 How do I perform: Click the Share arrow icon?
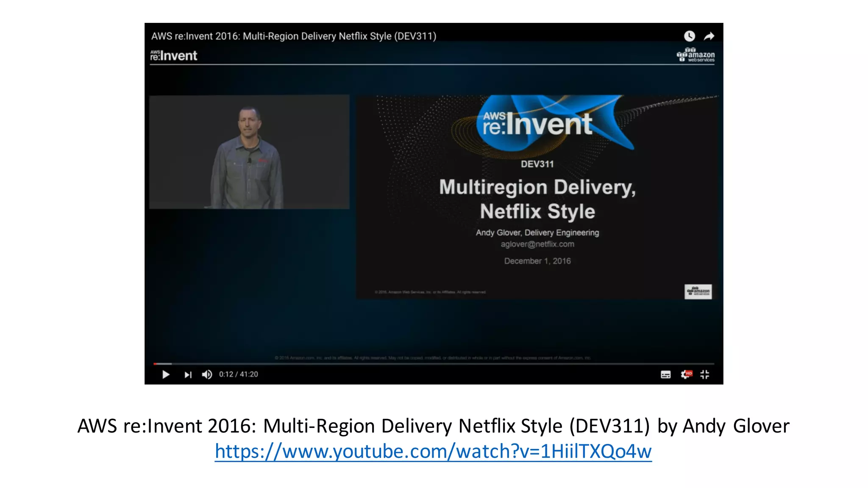click(709, 36)
